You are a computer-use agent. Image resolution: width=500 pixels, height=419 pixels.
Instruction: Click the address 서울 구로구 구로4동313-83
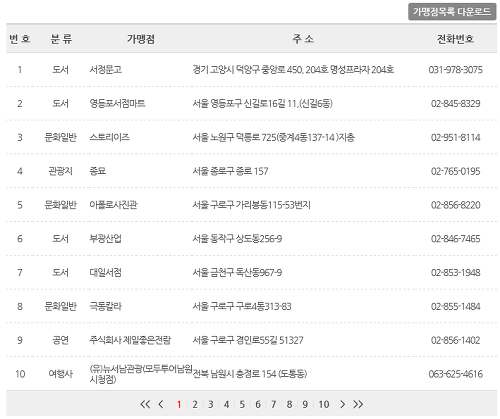(242, 306)
